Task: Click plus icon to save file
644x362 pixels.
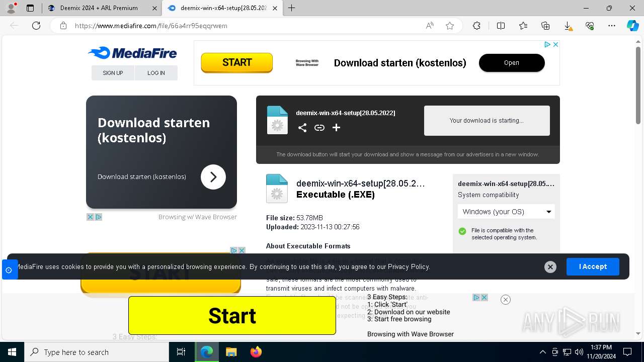Action: (x=336, y=128)
